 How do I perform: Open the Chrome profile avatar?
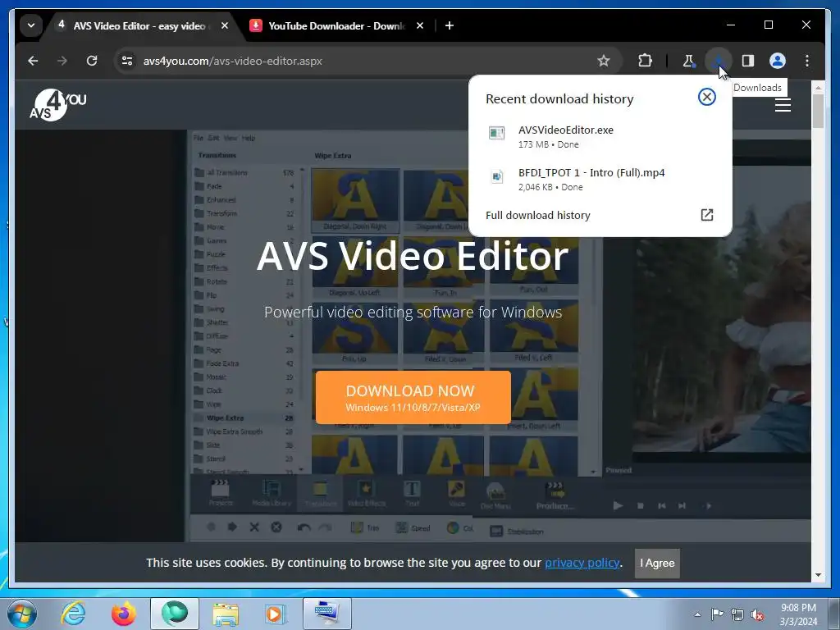point(778,61)
